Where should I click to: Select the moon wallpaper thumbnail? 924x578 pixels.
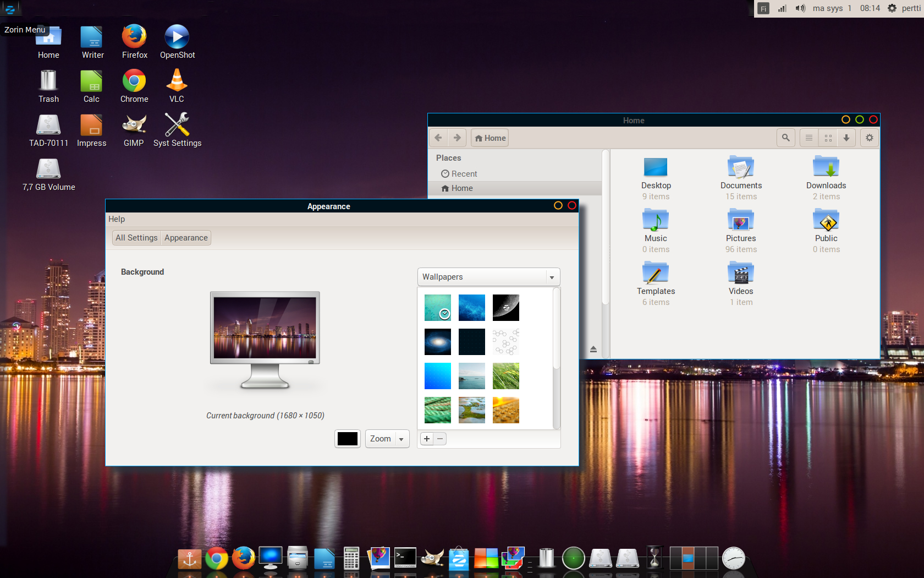click(x=506, y=308)
